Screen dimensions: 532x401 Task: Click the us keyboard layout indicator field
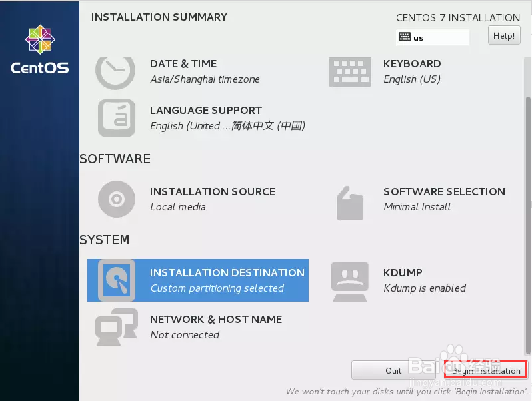click(432, 37)
